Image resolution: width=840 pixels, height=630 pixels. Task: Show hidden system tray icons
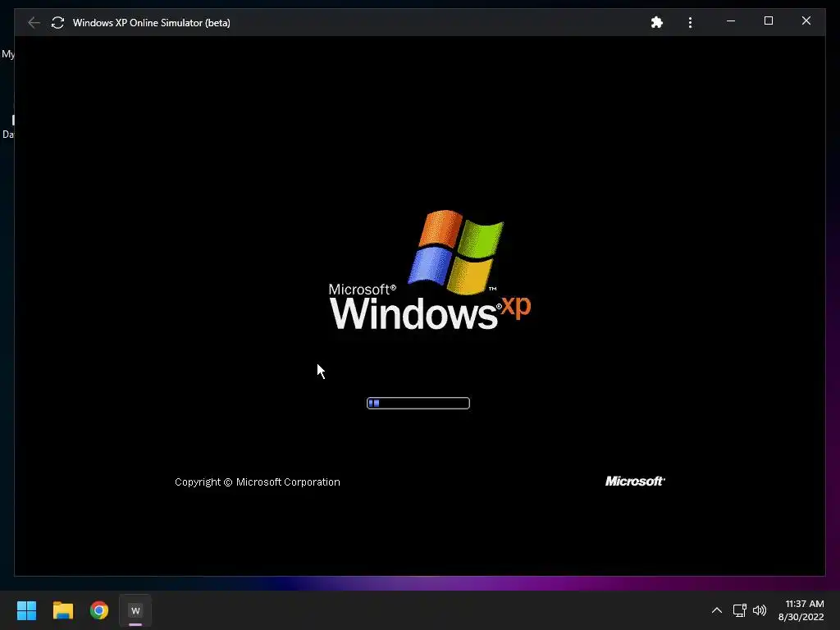coord(717,610)
